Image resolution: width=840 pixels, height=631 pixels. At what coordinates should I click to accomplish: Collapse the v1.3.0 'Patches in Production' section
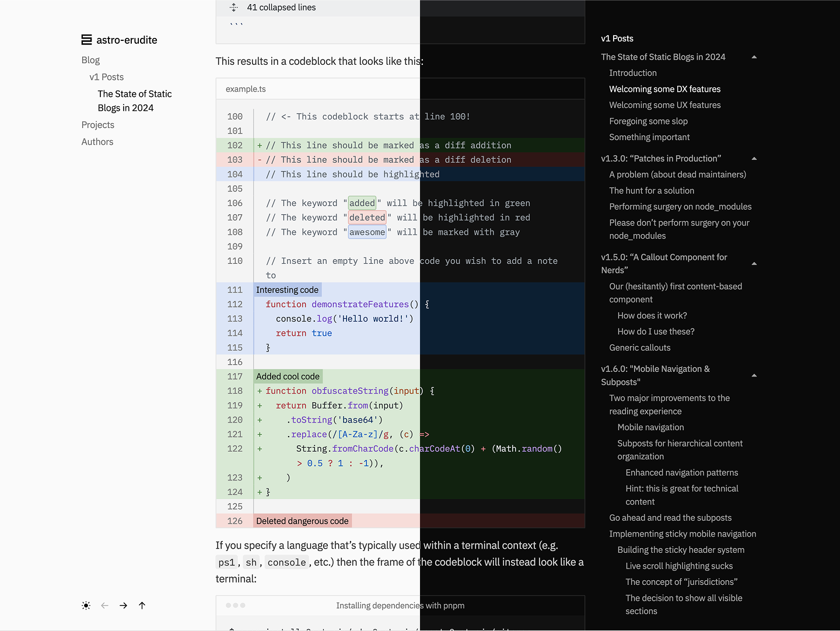[x=754, y=159]
